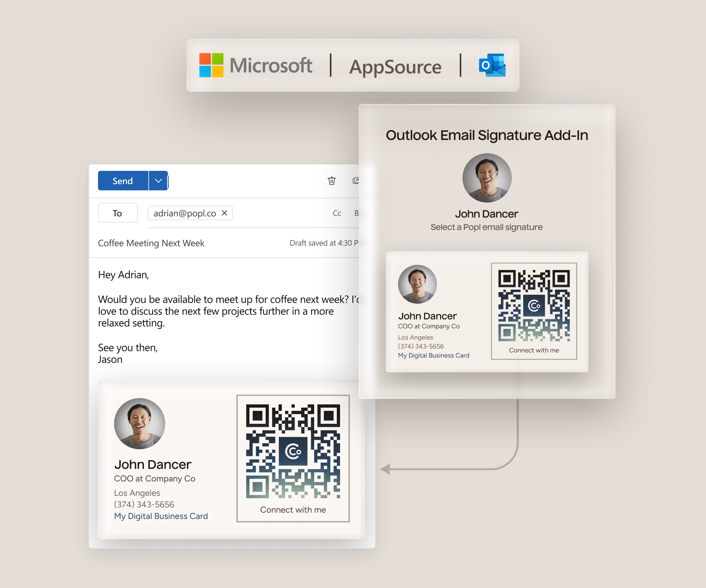Open My Digital Business Card link in add-in
This screenshot has width=706, height=588.
[x=433, y=356]
